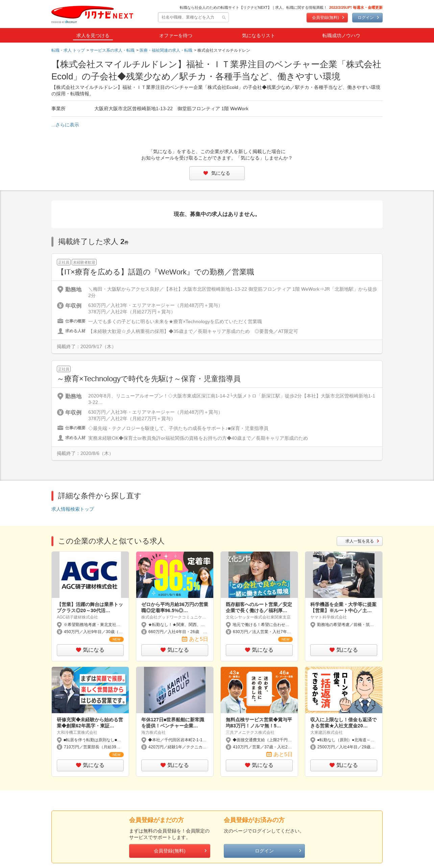Click 気になる on AGC硝子建材 card

tap(90, 650)
